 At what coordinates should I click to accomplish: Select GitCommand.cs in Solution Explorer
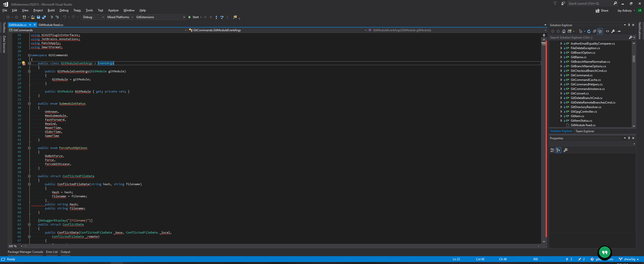(581, 75)
